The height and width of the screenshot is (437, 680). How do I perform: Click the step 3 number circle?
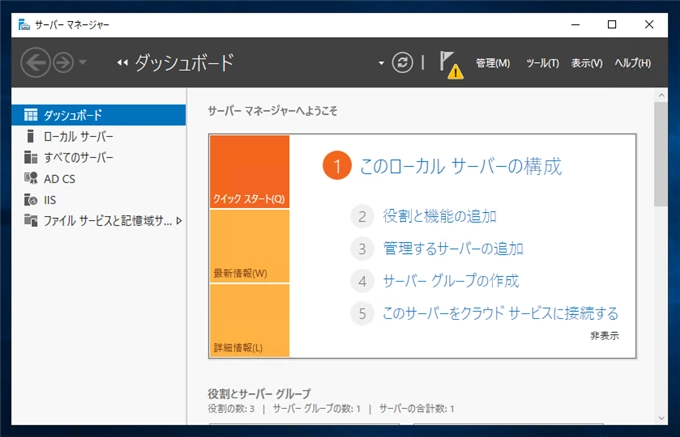click(x=362, y=249)
